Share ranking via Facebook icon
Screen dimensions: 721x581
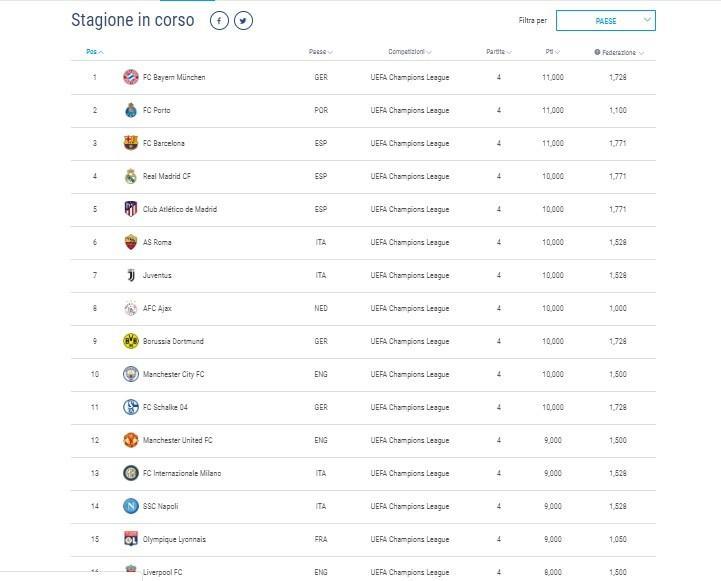tap(219, 21)
